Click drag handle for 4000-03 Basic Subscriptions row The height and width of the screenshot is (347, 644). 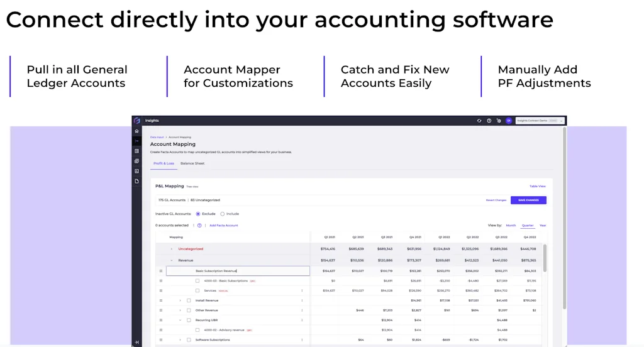tap(161, 281)
